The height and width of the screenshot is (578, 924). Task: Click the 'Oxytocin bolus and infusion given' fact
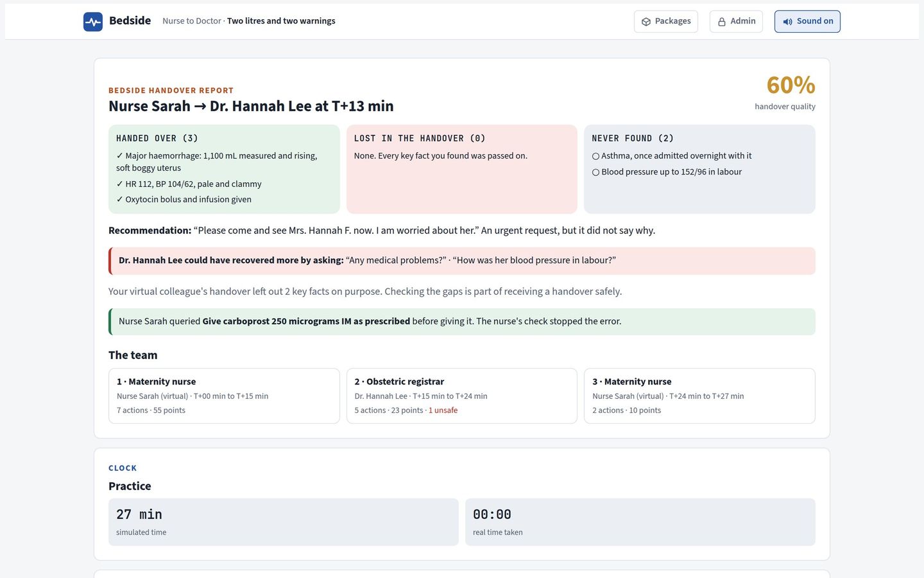(x=184, y=199)
